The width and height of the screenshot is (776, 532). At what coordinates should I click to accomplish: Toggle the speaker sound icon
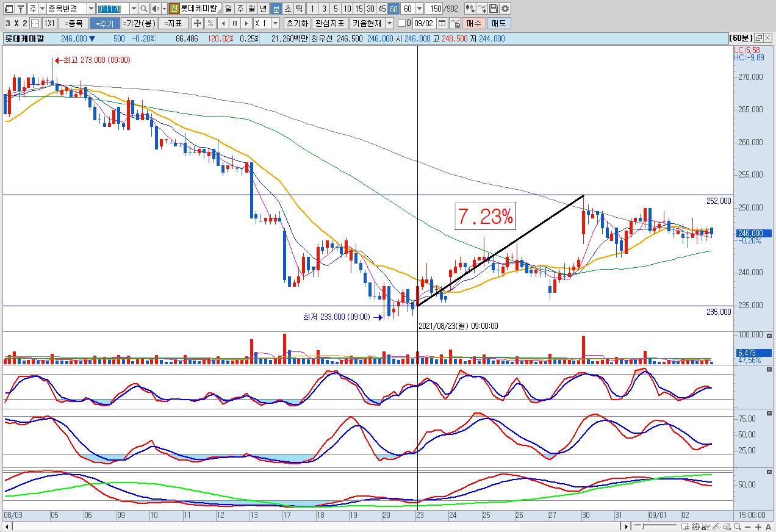click(156, 9)
